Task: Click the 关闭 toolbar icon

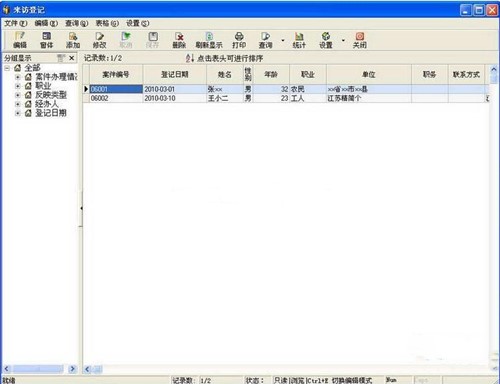Action: pos(360,40)
